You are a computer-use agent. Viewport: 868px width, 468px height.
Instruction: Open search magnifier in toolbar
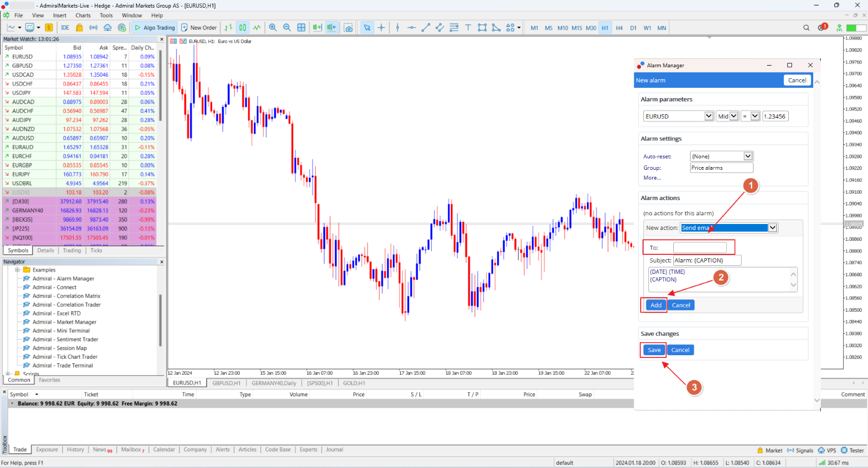tap(806, 28)
